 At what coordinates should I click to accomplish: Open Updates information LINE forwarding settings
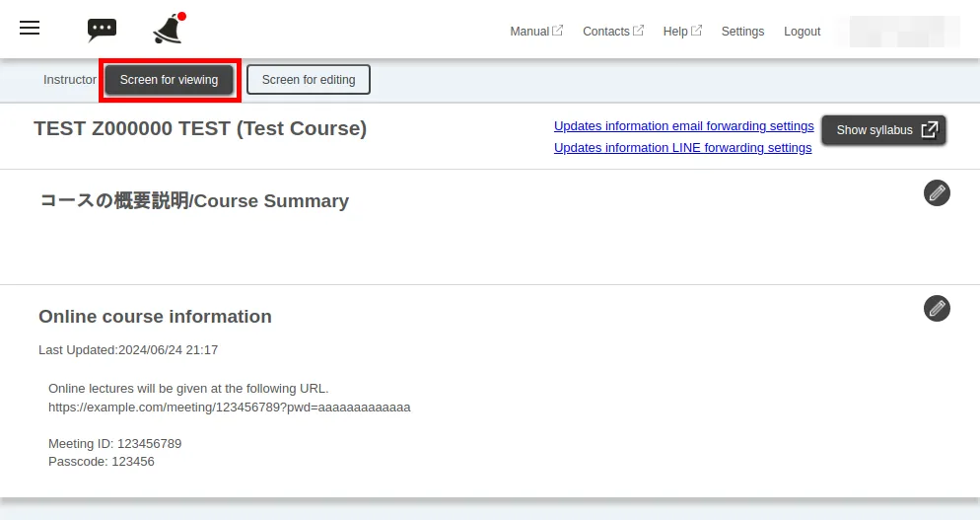click(x=682, y=148)
